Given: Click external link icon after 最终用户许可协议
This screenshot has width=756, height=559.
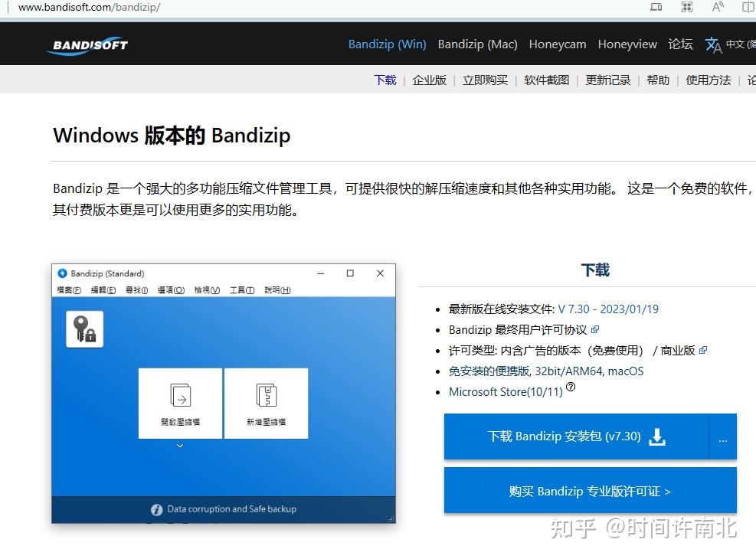Looking at the screenshot, I should (596, 329).
